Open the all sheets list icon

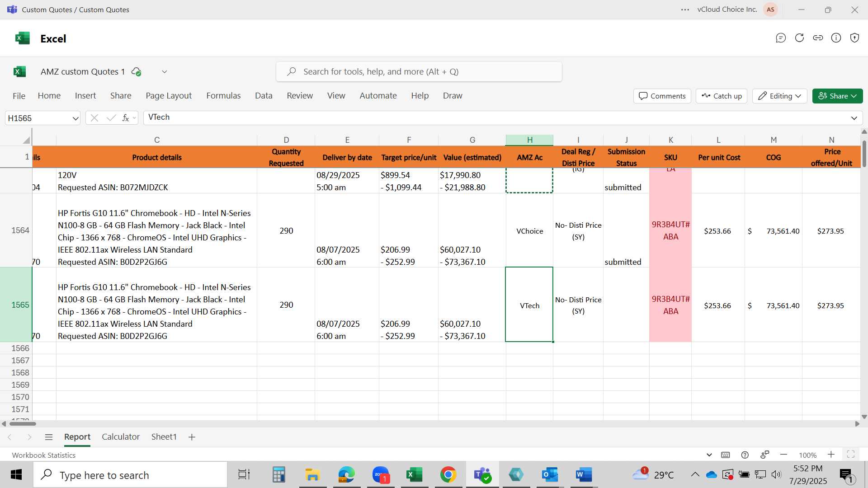49,437
